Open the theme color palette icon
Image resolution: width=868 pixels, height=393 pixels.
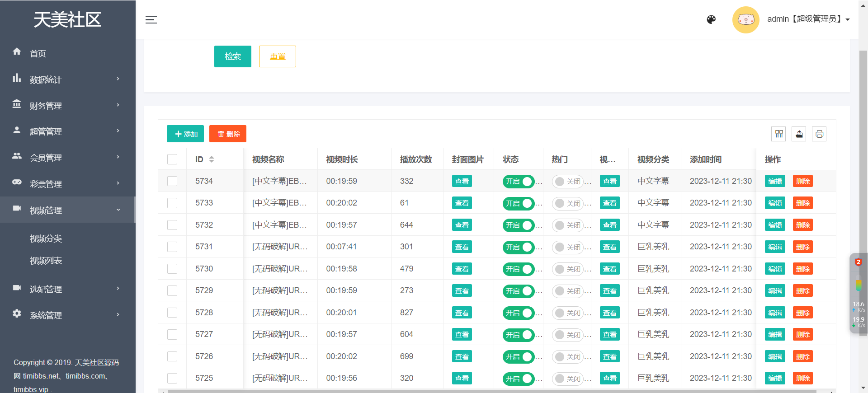pyautogui.click(x=711, y=19)
